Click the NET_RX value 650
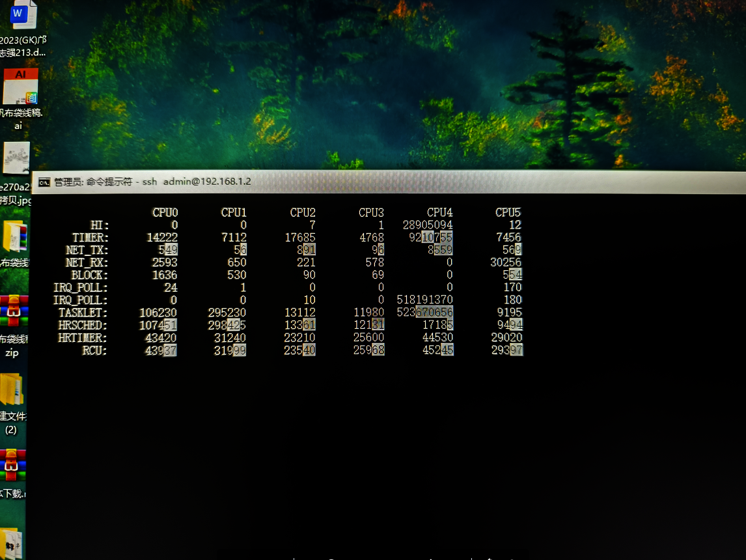Screen dimensions: 746x560 (x=237, y=262)
